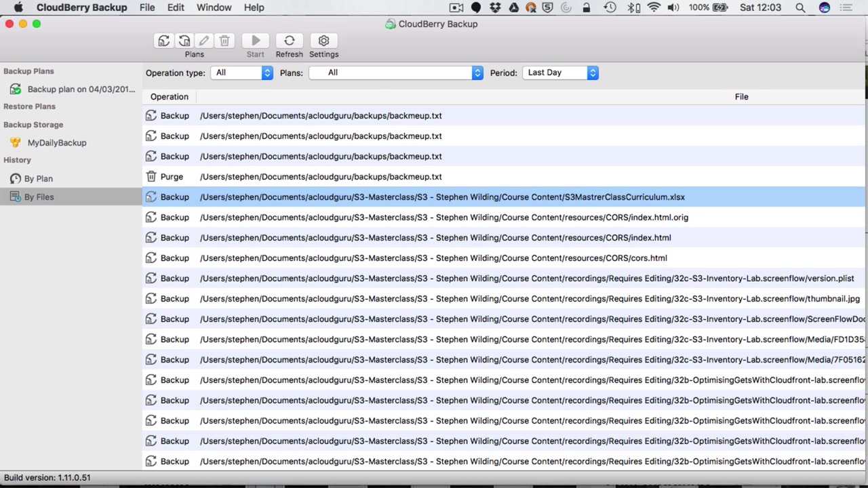Click the trash icon in the Purge row

coord(151,177)
